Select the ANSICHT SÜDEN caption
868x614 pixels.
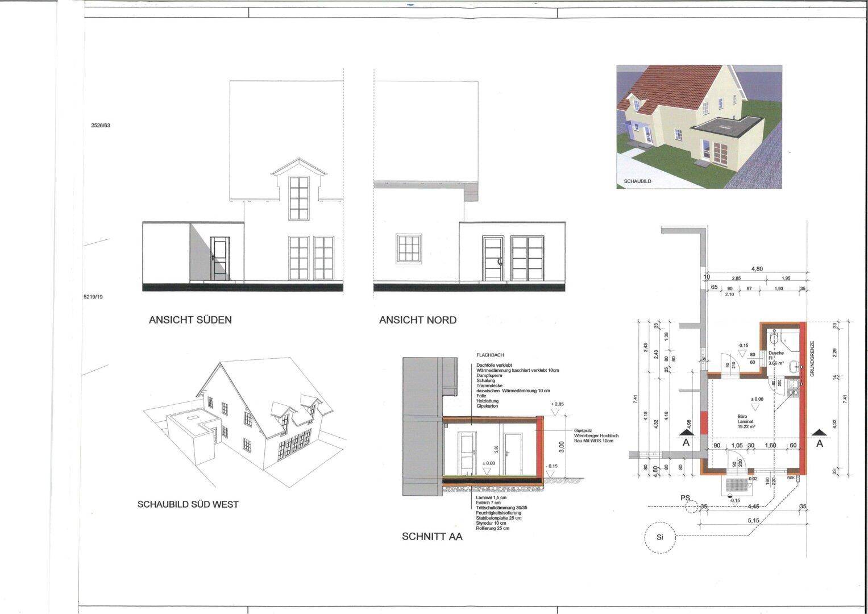pos(190,320)
